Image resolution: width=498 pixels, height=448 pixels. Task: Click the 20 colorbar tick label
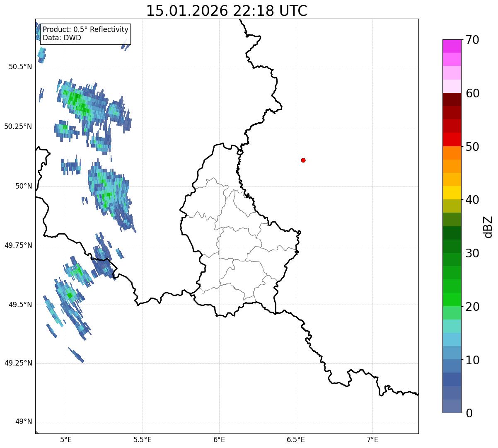(472, 307)
